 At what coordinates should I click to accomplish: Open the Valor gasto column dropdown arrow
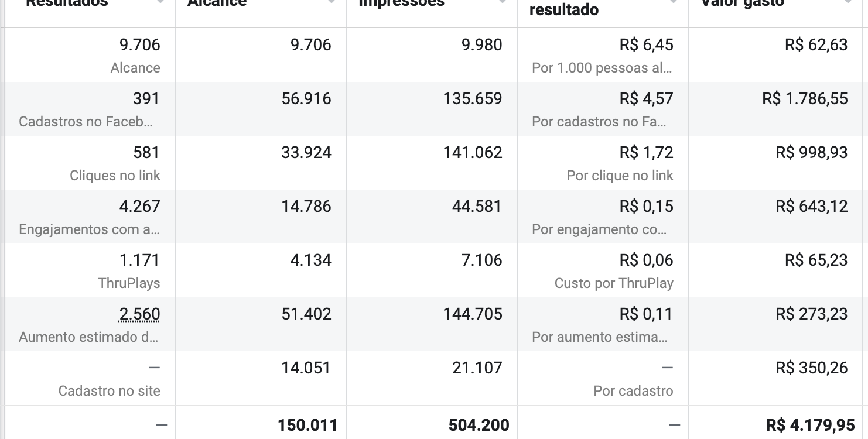[848, 3]
